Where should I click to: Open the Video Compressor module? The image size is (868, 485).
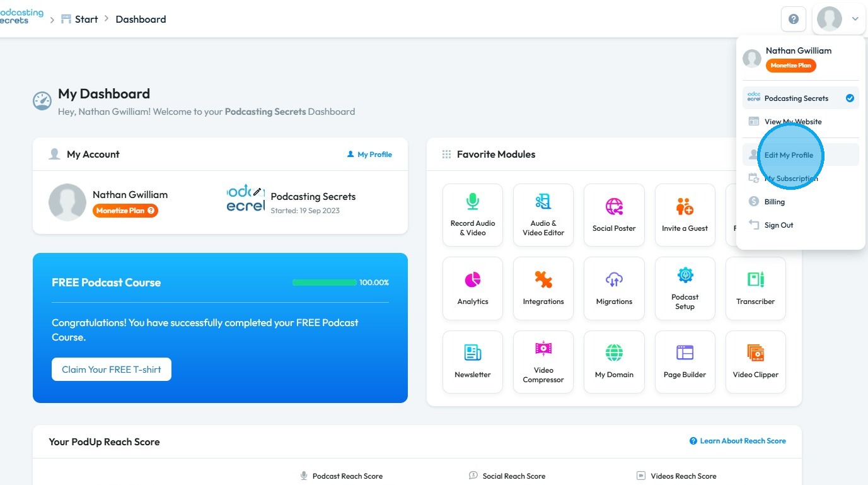coord(543,361)
